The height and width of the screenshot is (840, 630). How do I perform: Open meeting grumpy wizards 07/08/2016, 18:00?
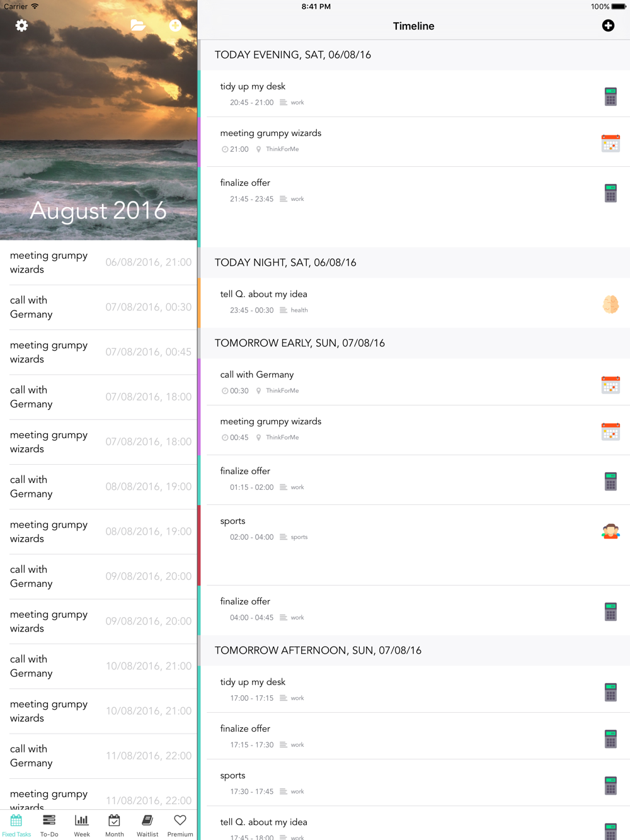pos(98,442)
